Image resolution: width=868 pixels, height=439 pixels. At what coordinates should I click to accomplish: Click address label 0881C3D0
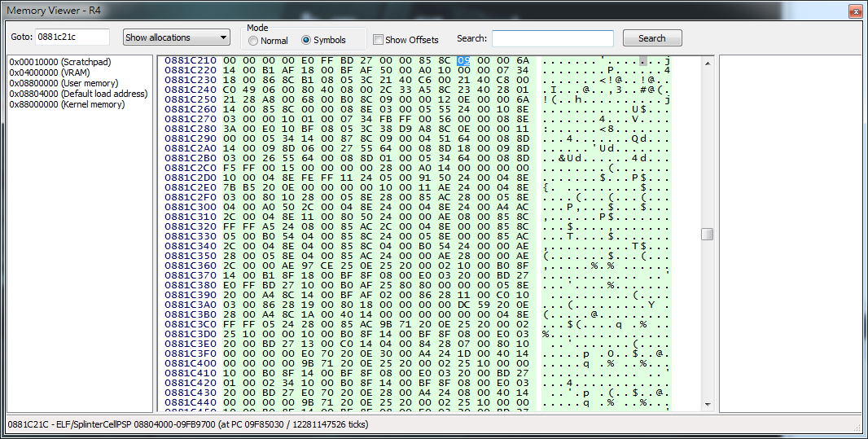(191, 334)
